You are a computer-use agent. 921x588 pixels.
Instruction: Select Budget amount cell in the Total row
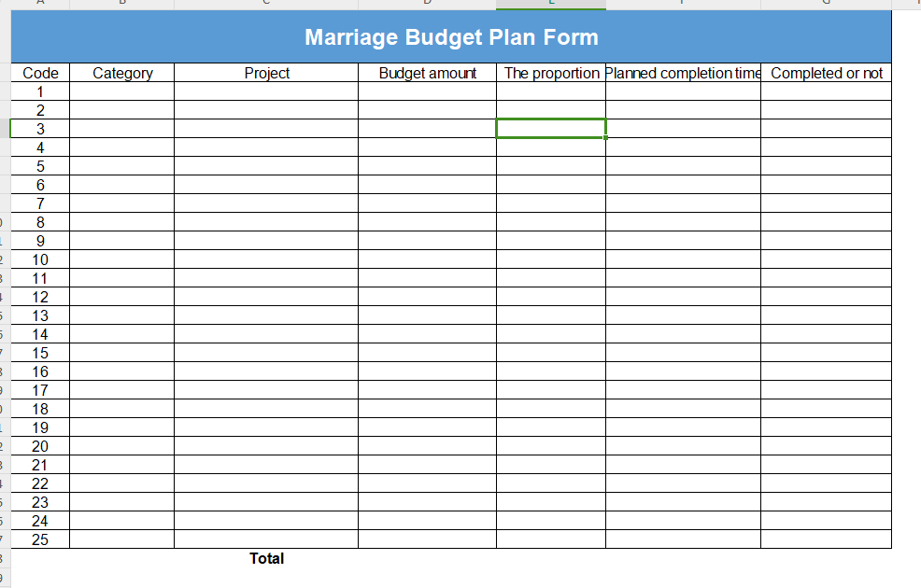click(x=427, y=558)
